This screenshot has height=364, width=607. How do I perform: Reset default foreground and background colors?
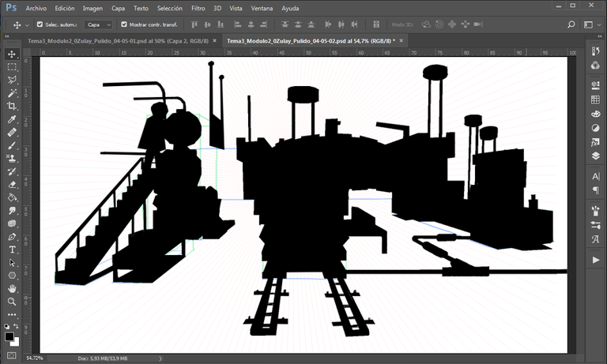(7, 326)
